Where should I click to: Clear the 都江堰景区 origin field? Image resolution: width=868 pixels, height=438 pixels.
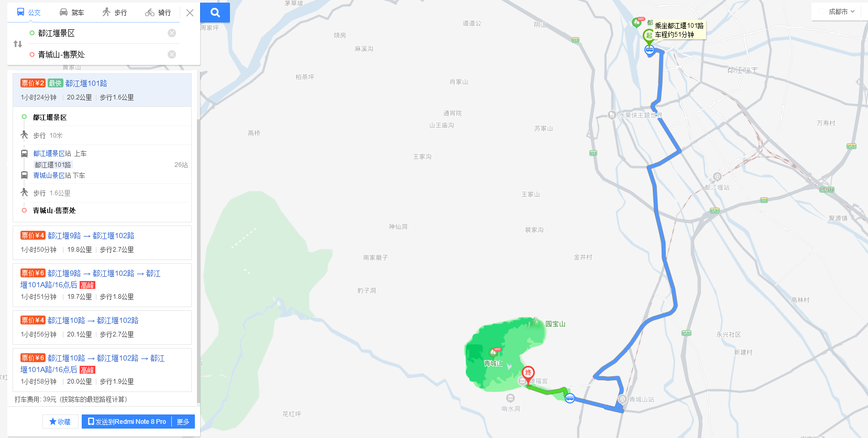(x=172, y=33)
